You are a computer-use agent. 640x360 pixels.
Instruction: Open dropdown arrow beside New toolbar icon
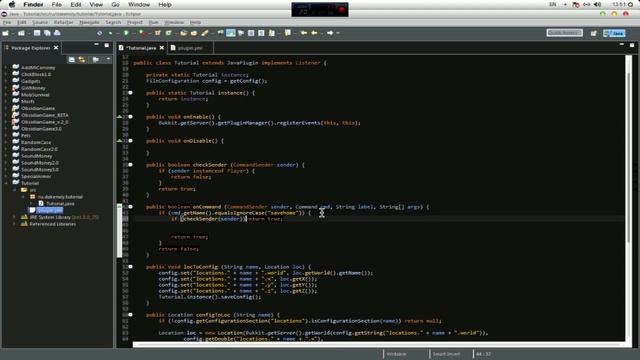[x=13, y=33]
